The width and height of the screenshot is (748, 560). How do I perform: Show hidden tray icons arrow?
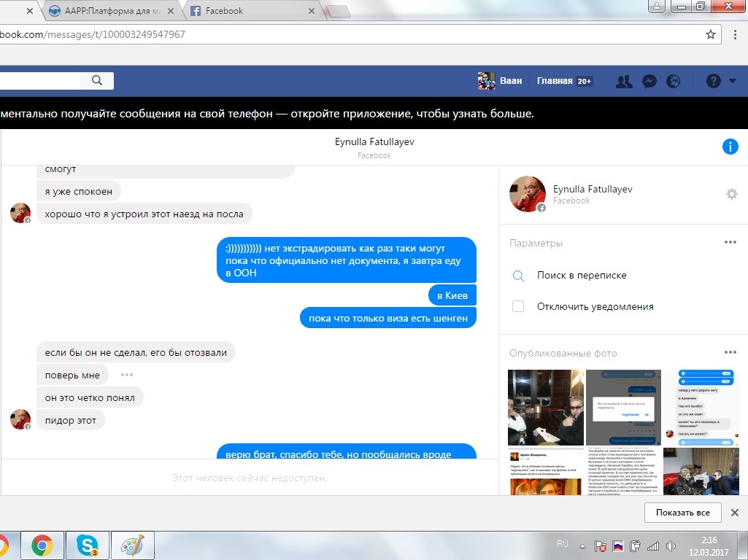click(582, 546)
